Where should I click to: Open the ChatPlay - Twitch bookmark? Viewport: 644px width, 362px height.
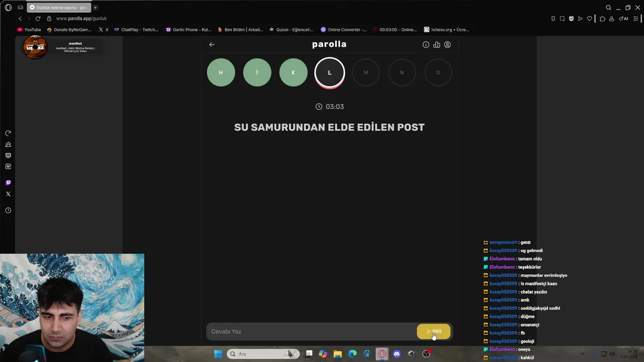coord(136,30)
